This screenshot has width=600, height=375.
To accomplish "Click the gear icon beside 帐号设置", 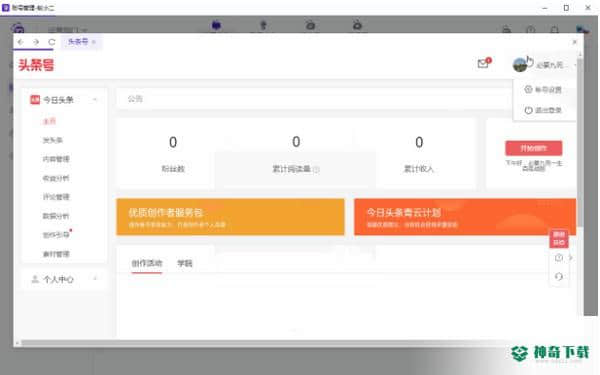I will (528, 89).
